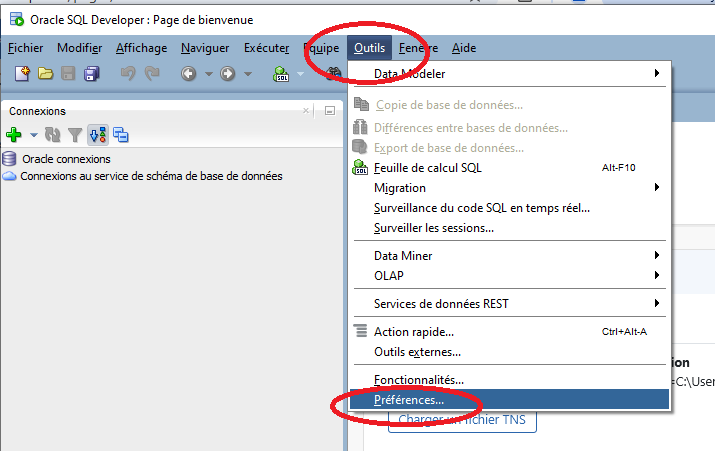This screenshot has height=451, width=715.
Task: Click the Undo arrow icon
Action: coord(128,73)
